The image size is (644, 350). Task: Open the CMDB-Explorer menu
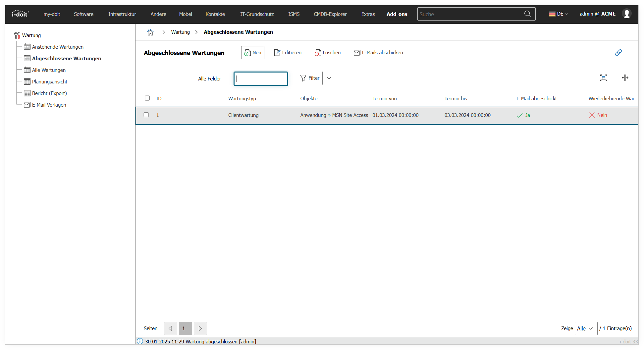pyautogui.click(x=330, y=14)
